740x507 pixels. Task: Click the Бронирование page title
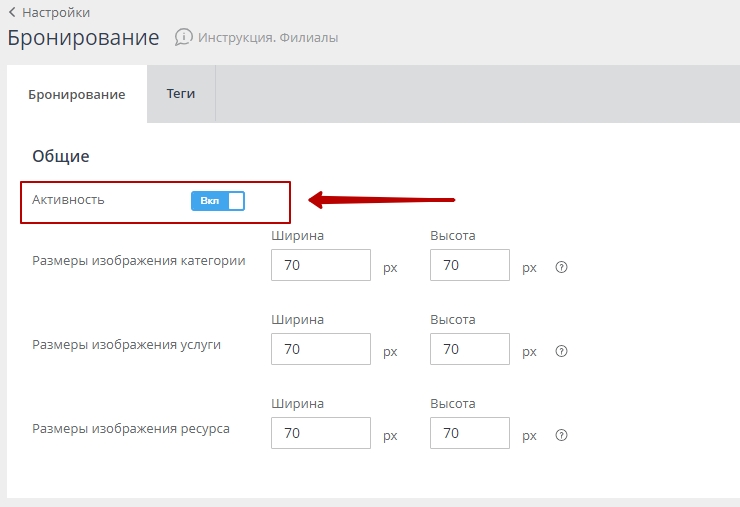point(83,38)
